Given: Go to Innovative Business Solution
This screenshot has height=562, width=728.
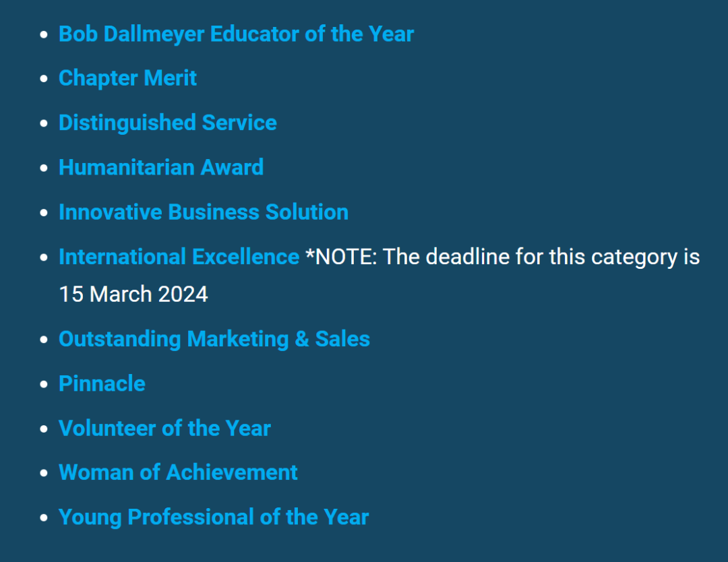Looking at the screenshot, I should coord(203,212).
